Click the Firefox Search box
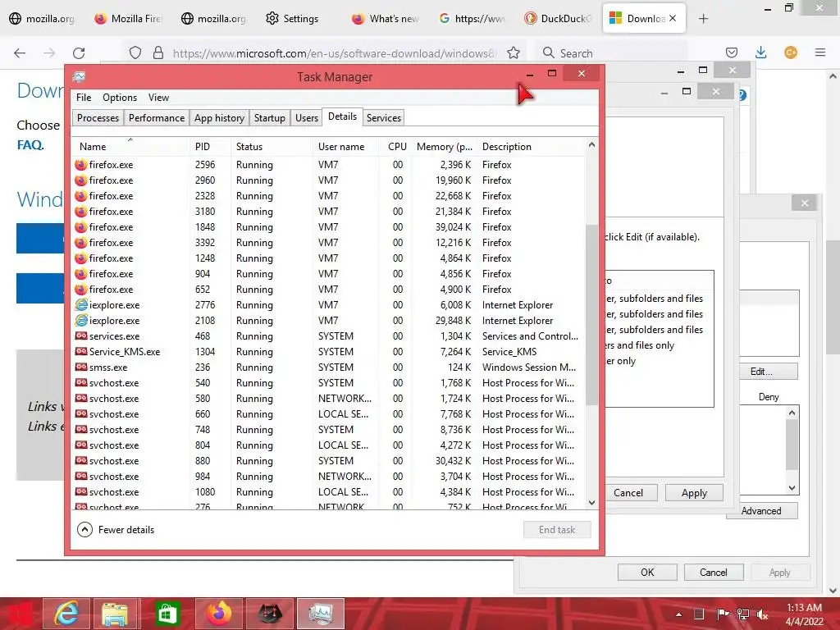 614,53
